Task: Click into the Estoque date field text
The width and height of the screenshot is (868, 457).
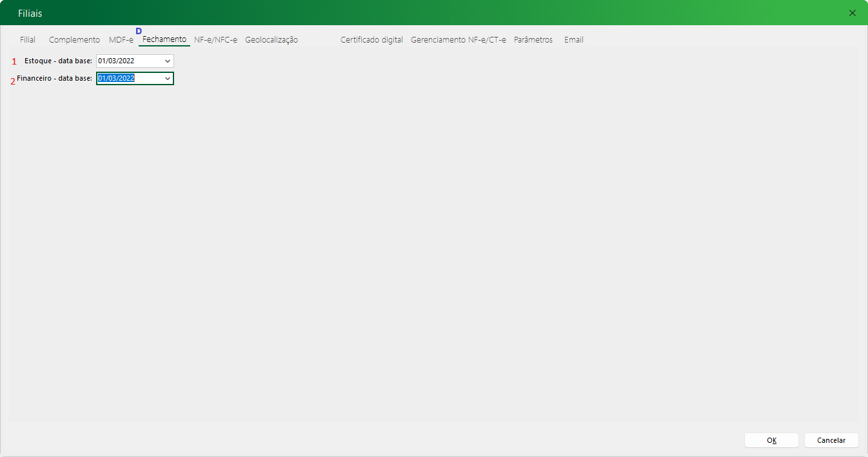Action: 126,61
